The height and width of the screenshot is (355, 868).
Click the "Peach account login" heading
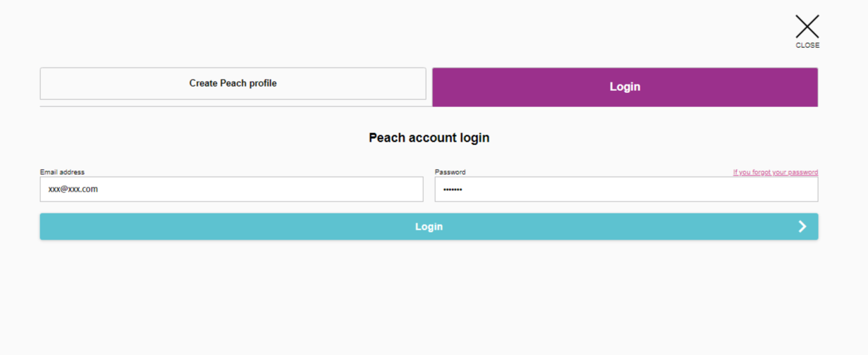pyautogui.click(x=429, y=137)
